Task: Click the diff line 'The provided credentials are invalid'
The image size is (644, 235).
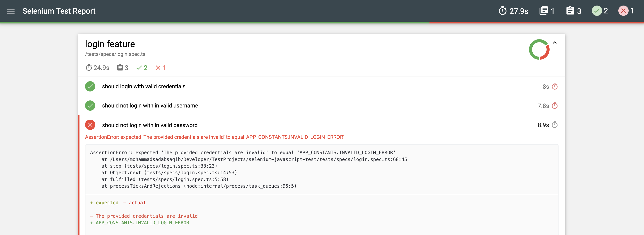Action: (x=144, y=216)
